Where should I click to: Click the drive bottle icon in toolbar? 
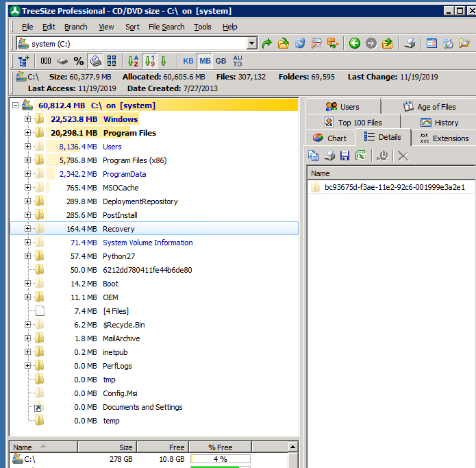[448, 43]
